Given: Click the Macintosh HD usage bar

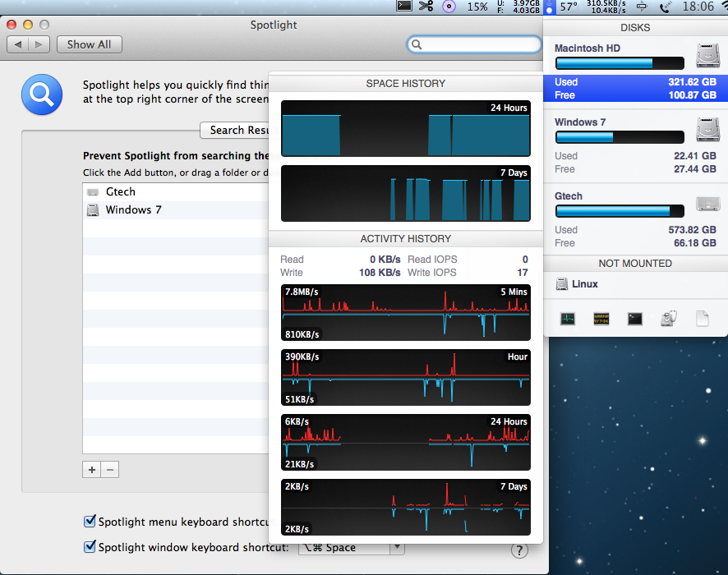Looking at the screenshot, I should click(620, 63).
